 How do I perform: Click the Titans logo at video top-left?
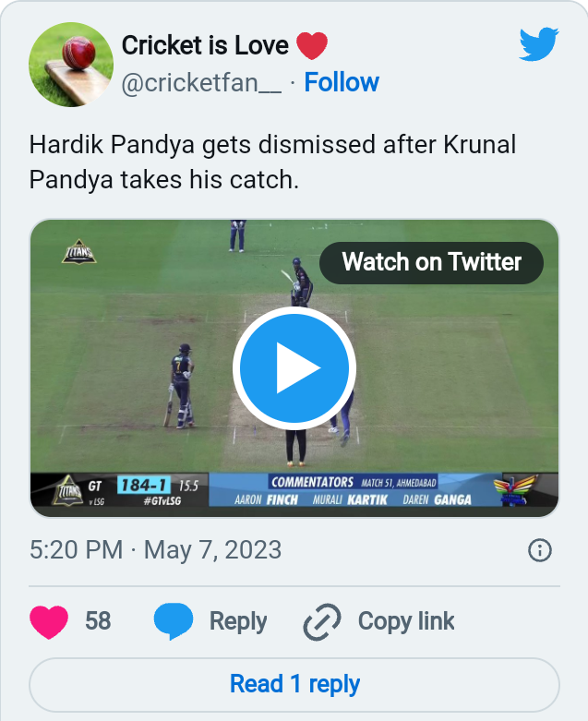pos(78,251)
